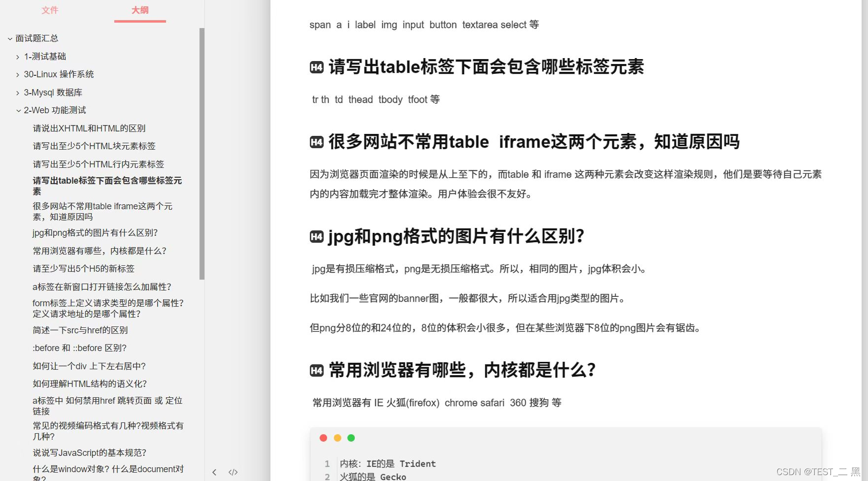Expand the 1-测试基础 section
The height and width of the screenshot is (481, 868).
18,56
